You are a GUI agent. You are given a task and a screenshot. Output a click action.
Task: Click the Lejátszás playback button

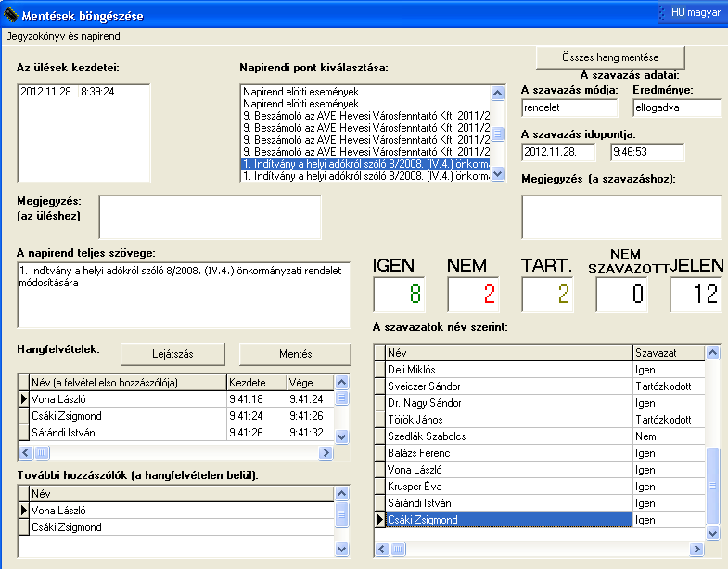click(172, 354)
